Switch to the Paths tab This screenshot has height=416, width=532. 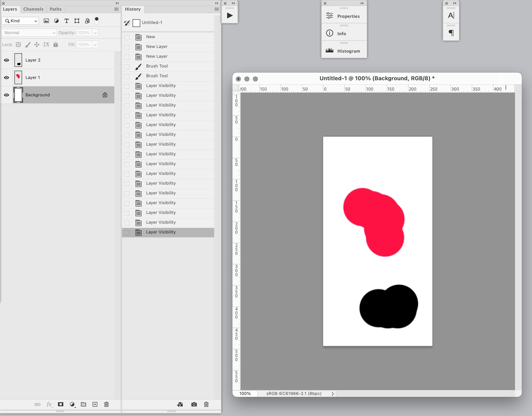pos(56,9)
